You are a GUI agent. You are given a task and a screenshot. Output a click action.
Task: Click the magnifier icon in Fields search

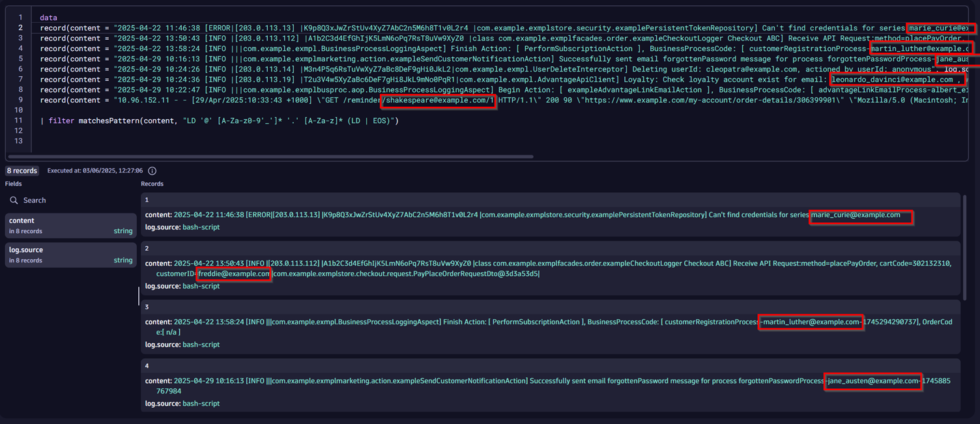pos(14,201)
